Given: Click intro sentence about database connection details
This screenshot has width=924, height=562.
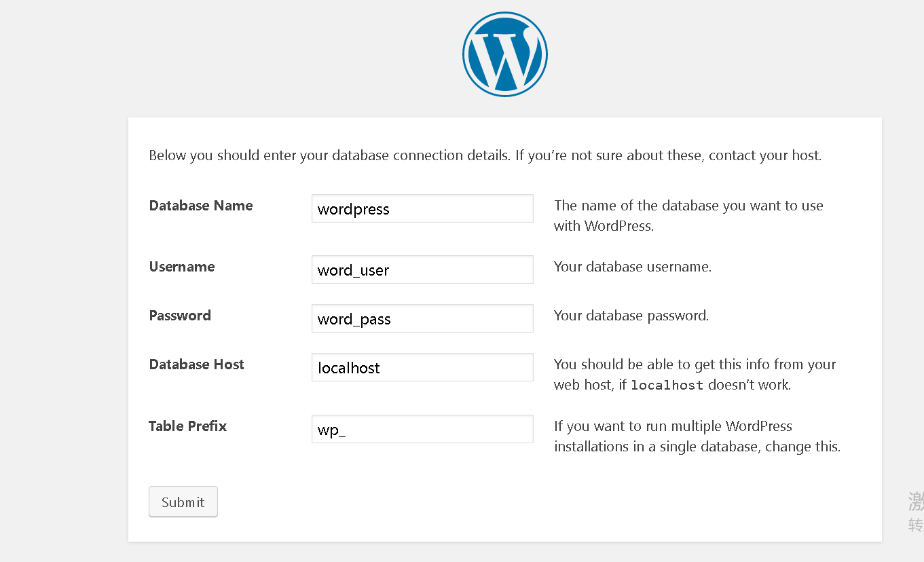Looking at the screenshot, I should pos(485,155).
